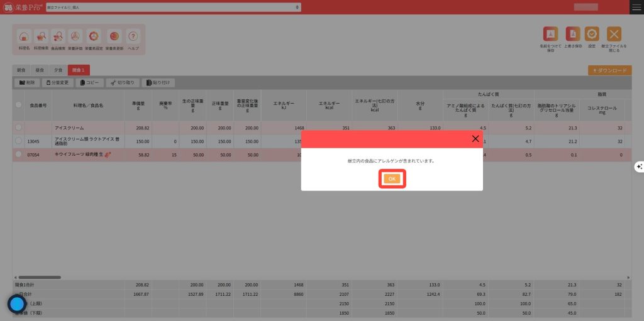Open the 栄養素設定 nutrient settings icon
Viewport: 644px width, 321px height.
(94, 38)
